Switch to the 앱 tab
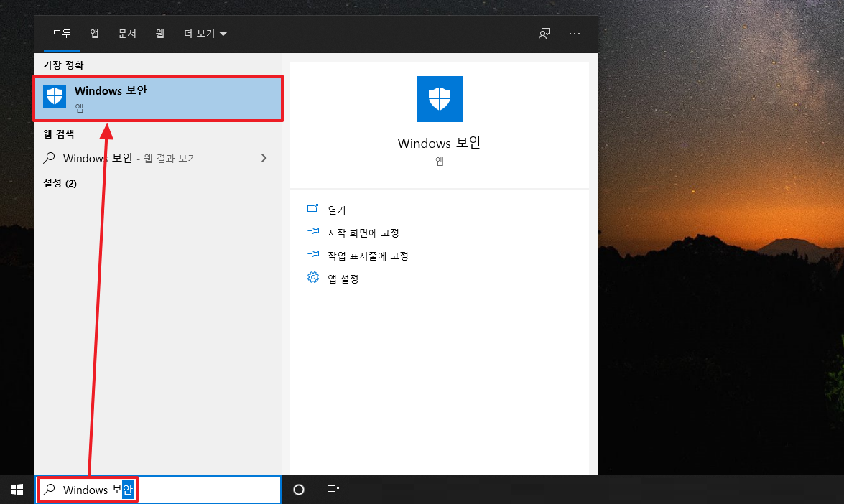The height and width of the screenshot is (504, 844). click(x=94, y=33)
